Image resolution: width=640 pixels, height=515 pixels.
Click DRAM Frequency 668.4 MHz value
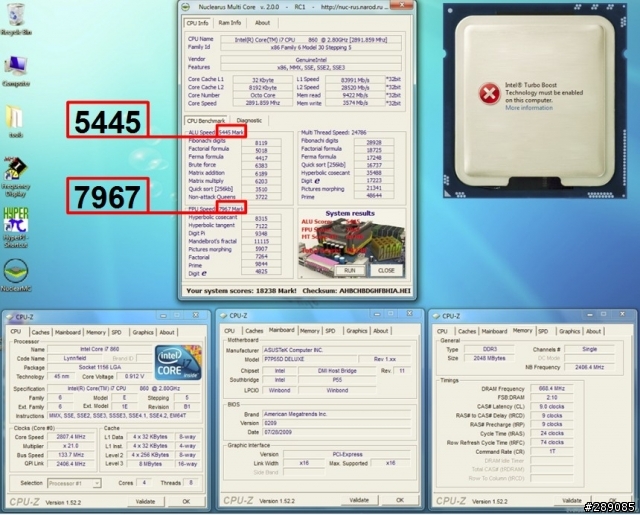click(551, 388)
